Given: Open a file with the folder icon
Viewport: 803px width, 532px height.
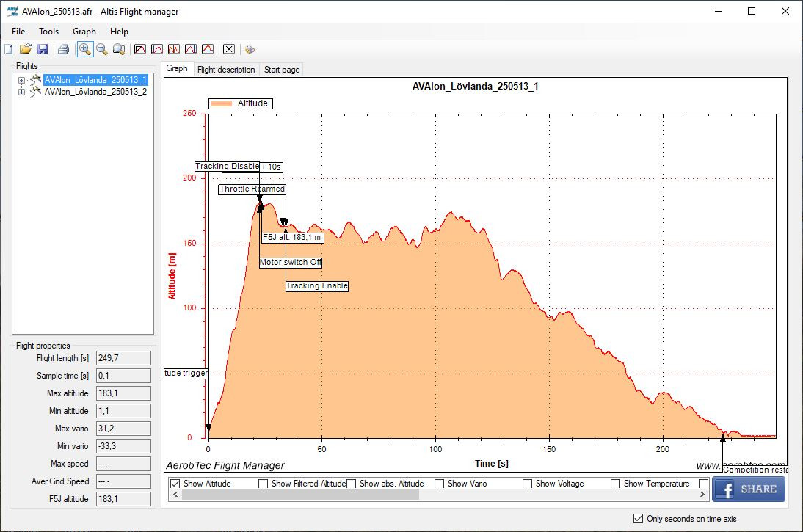Looking at the screenshot, I should [26, 49].
